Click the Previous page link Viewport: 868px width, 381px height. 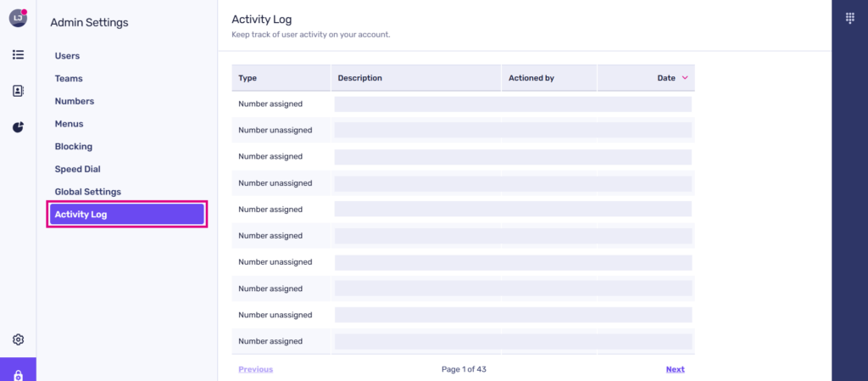(x=255, y=369)
